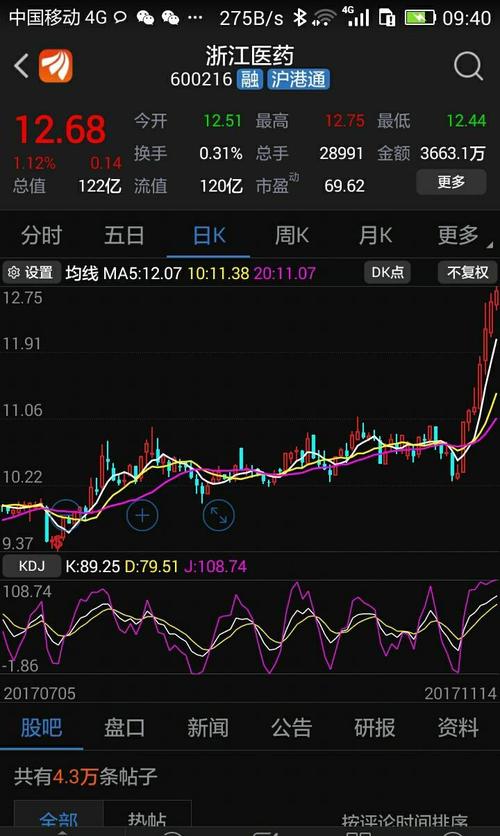Screen dimensions: 500x836
Task: Tap the stock code 600216
Action: coord(201,79)
